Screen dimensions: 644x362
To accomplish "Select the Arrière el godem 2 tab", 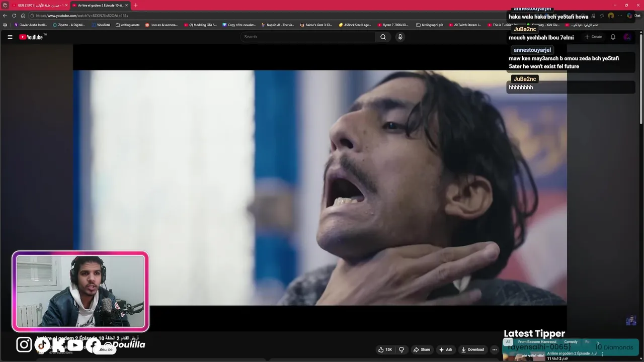I will [x=100, y=5].
